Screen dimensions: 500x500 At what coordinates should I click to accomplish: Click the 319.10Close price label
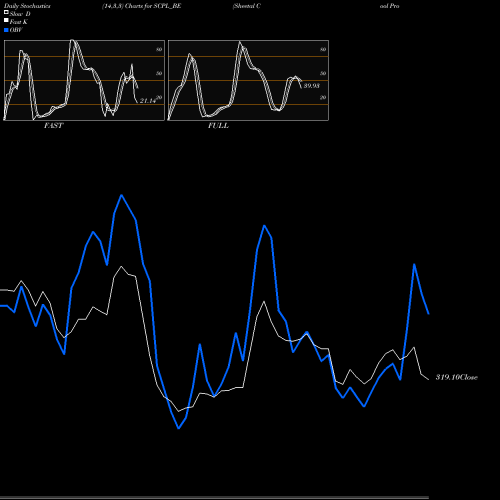coord(457,377)
